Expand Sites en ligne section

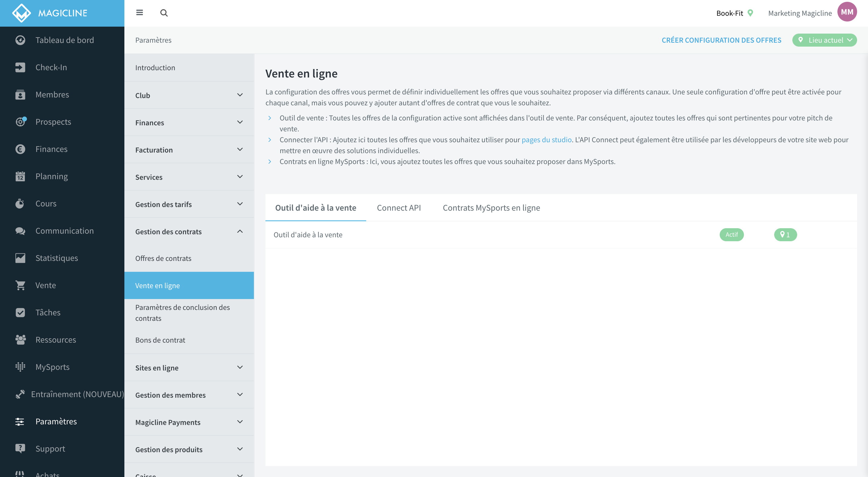[x=189, y=367]
